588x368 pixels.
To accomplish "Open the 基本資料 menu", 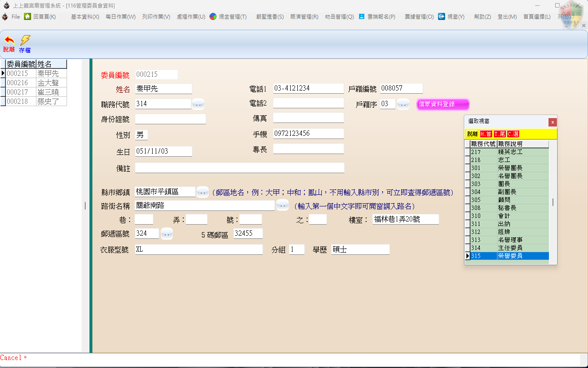I will 85,17.
